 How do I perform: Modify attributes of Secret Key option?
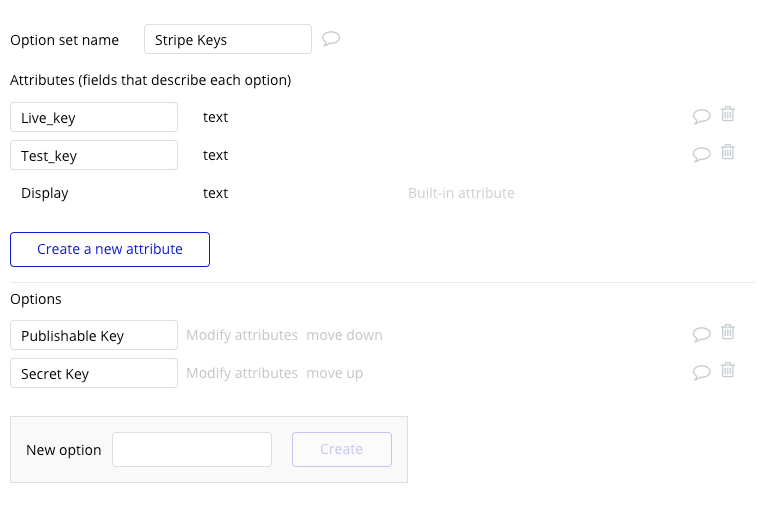pyautogui.click(x=242, y=373)
